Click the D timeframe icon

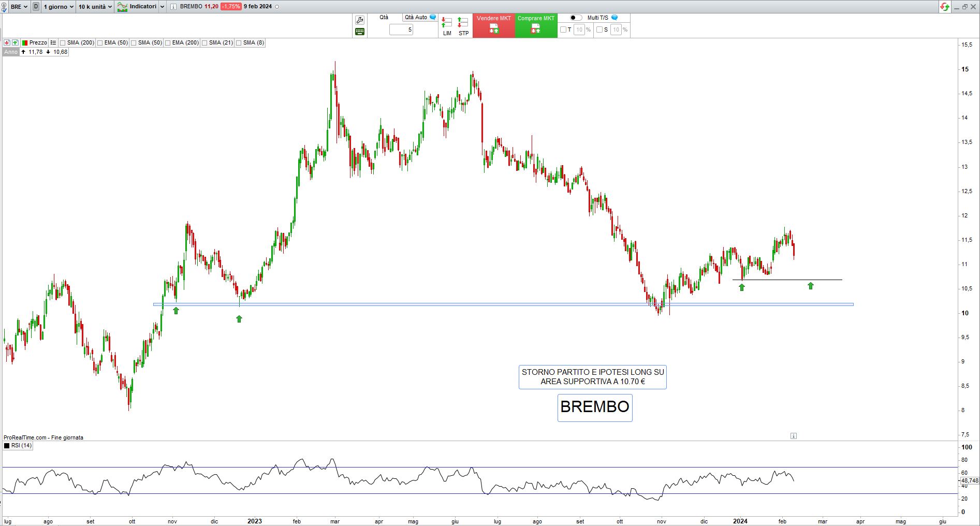pyautogui.click(x=36, y=7)
